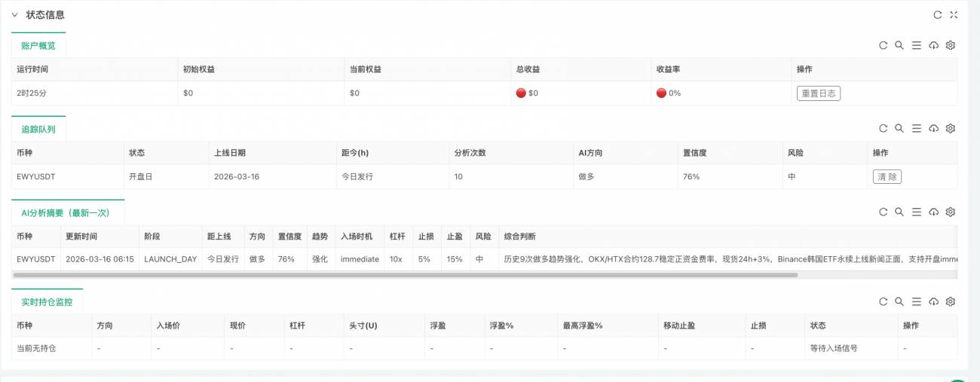
Task: Open list menu icon for 追踪队列
Action: (917, 129)
